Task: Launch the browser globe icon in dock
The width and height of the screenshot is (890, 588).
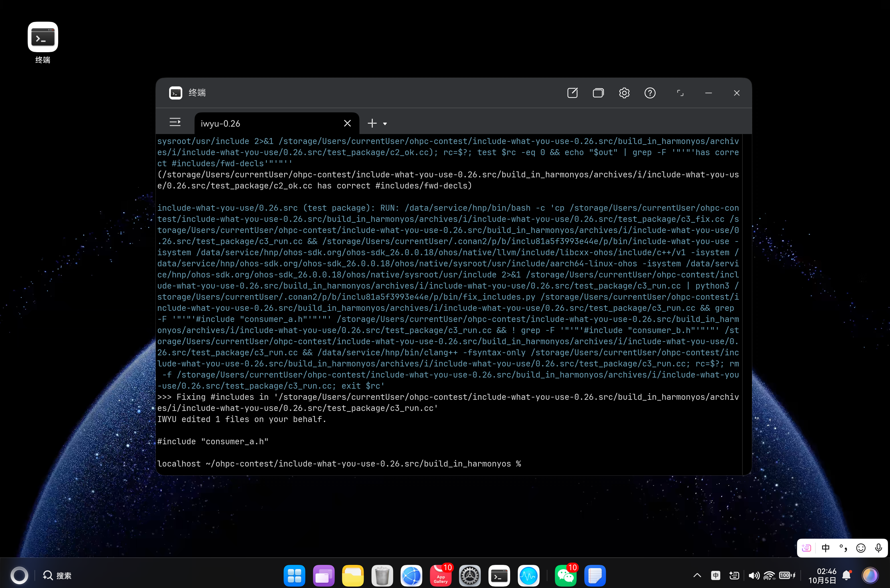Action: pyautogui.click(x=411, y=575)
